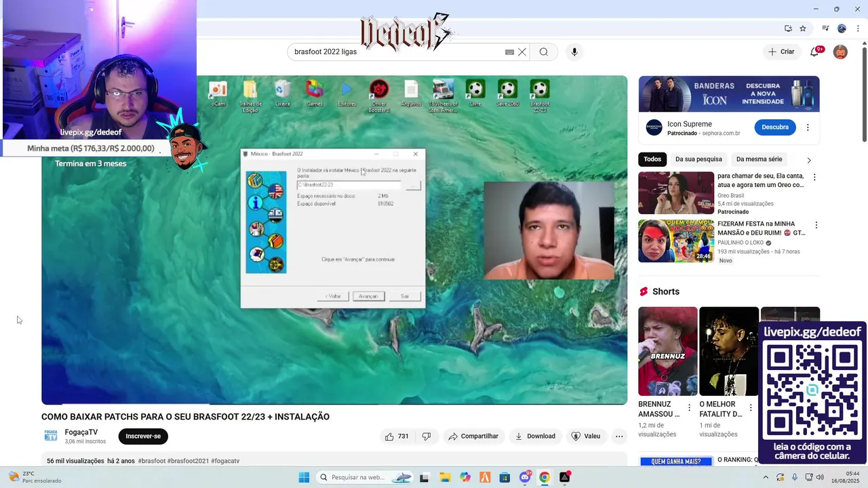
Task: Subscribe with the Inscrever-se button
Action: [x=143, y=436]
